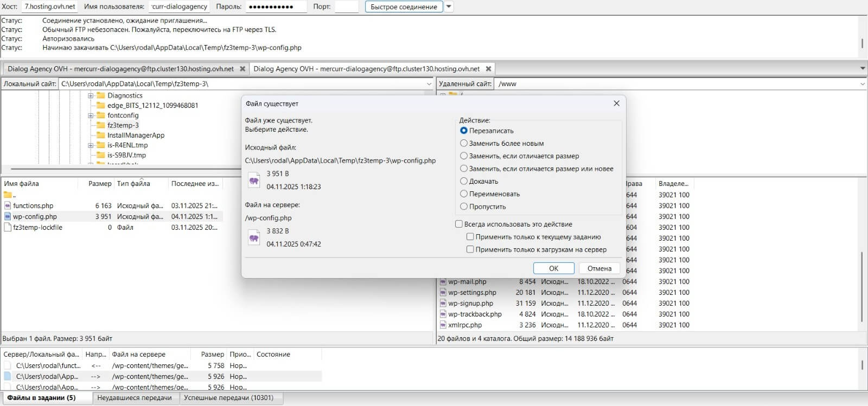Open the parent directory folder icon
This screenshot has width=868, height=406.
click(x=8, y=195)
